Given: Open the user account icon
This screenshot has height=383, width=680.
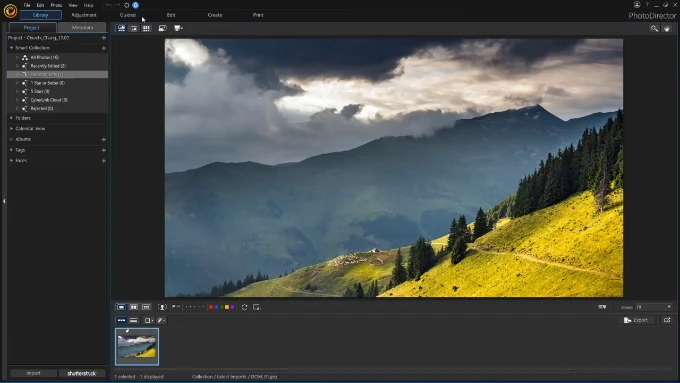Looking at the screenshot, I should click(637, 5).
